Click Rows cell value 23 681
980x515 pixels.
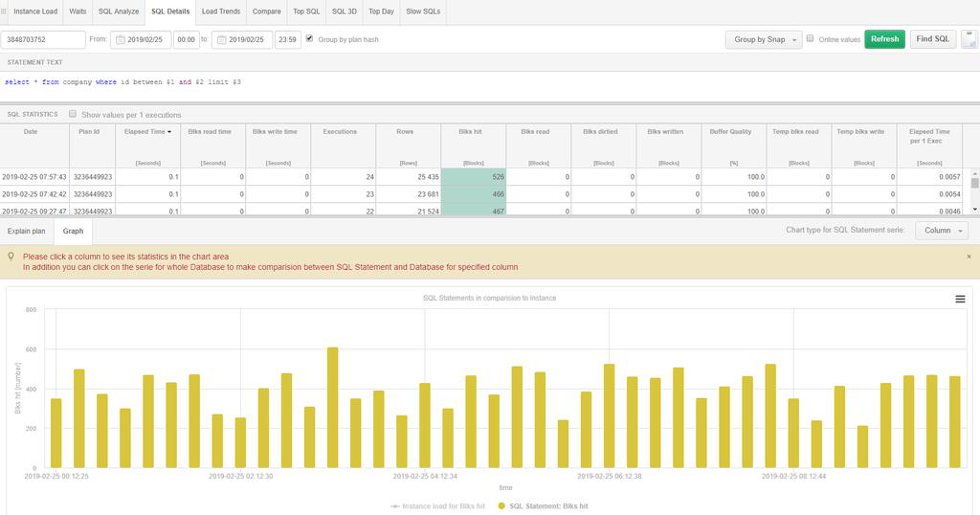408,194
